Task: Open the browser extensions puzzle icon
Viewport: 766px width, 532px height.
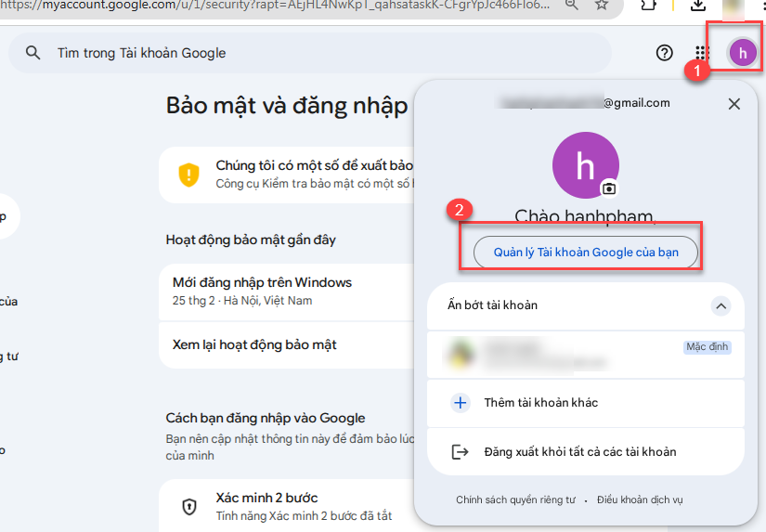Action: pyautogui.click(x=649, y=6)
